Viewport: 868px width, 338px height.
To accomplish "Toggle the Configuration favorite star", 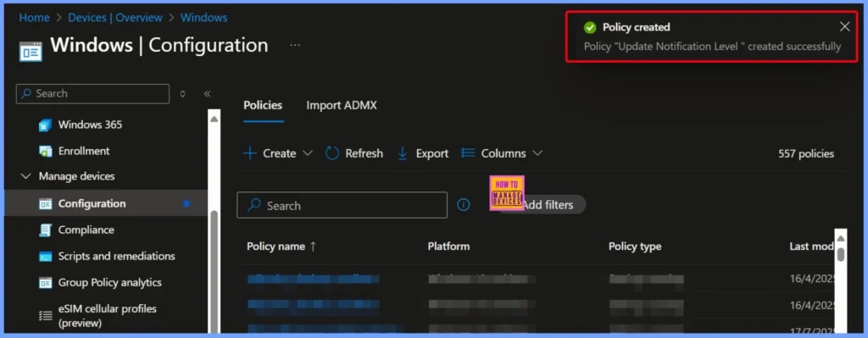I will [186, 203].
